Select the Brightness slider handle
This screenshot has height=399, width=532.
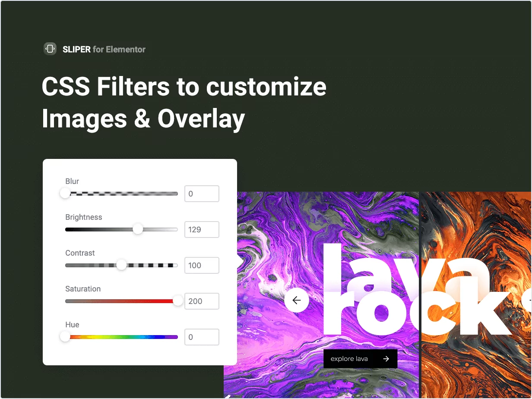[x=138, y=229]
